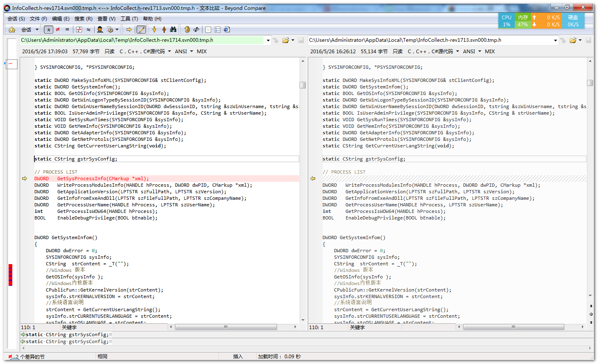Open the 搜索 (R) menu
The image size is (598, 364).
(83, 19)
